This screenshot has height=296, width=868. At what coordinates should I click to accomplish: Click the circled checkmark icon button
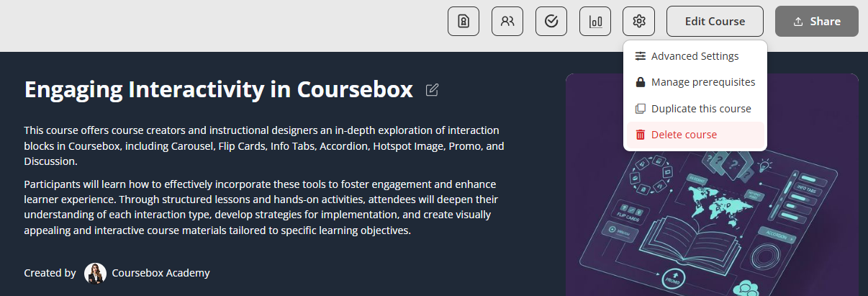pos(551,22)
